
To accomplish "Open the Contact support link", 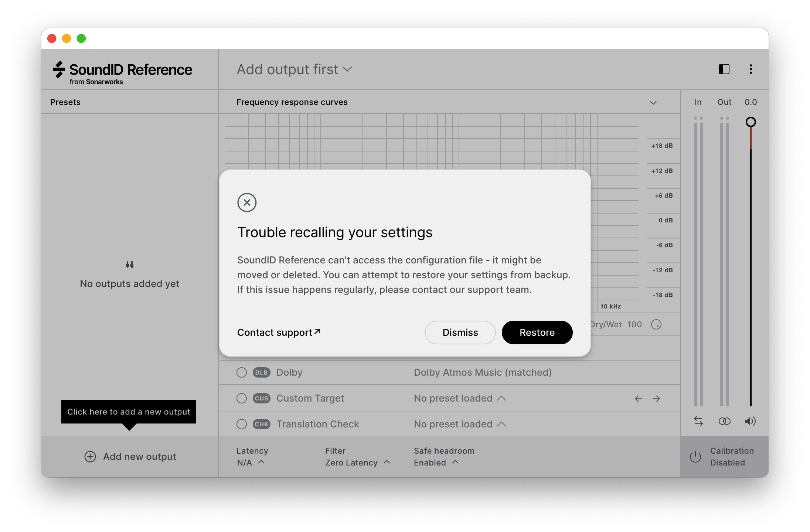I will tap(279, 332).
